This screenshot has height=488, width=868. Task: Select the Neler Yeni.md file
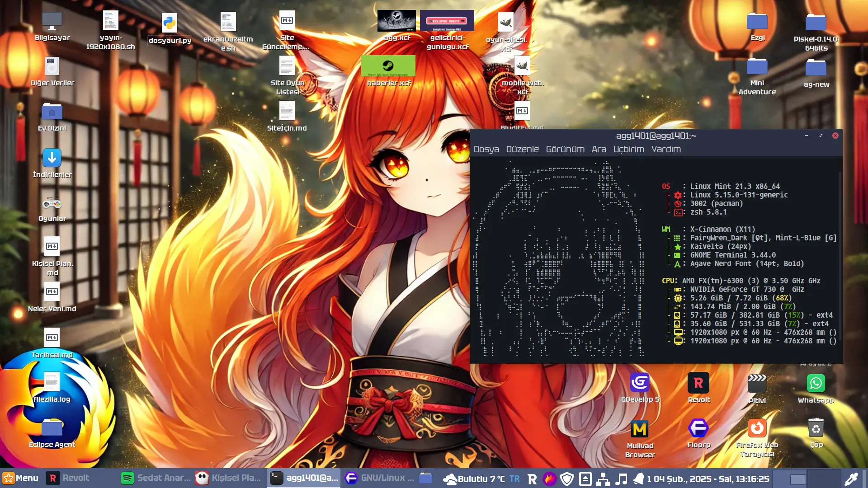point(52,298)
